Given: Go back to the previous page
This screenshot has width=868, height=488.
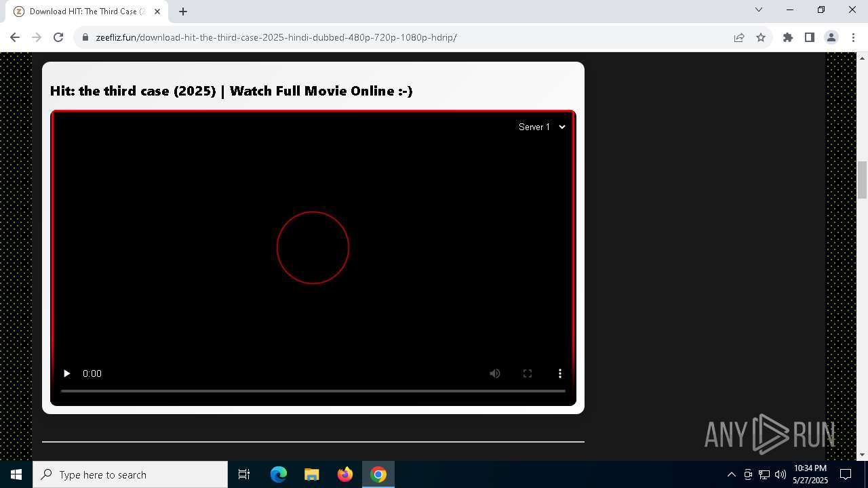Looking at the screenshot, I should [x=15, y=37].
